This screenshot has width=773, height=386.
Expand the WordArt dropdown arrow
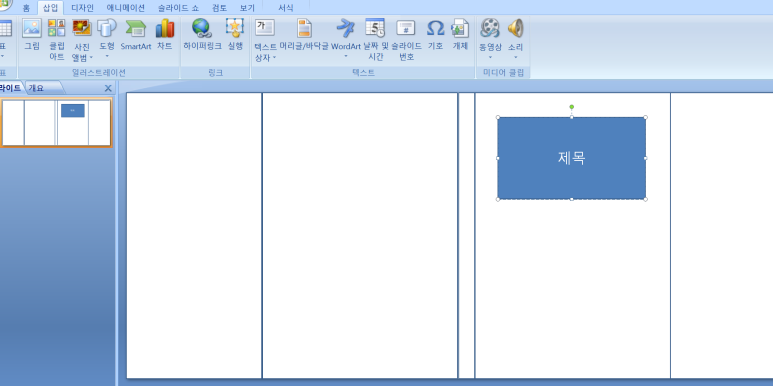(x=346, y=56)
